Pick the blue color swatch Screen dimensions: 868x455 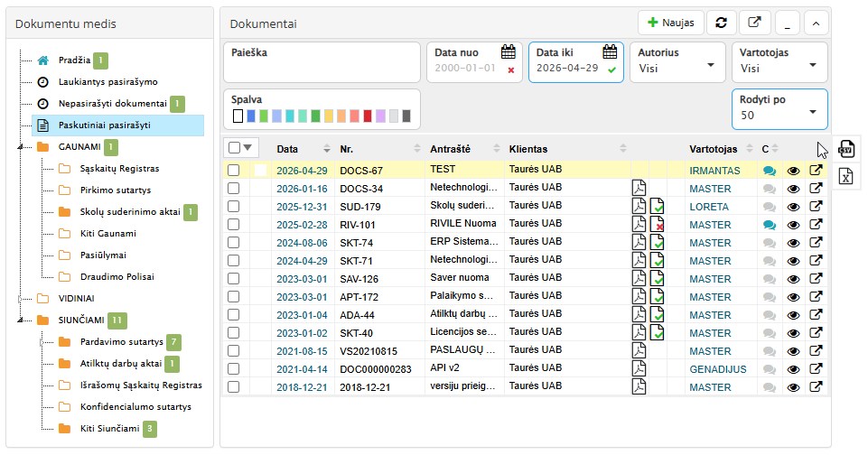coord(251,116)
